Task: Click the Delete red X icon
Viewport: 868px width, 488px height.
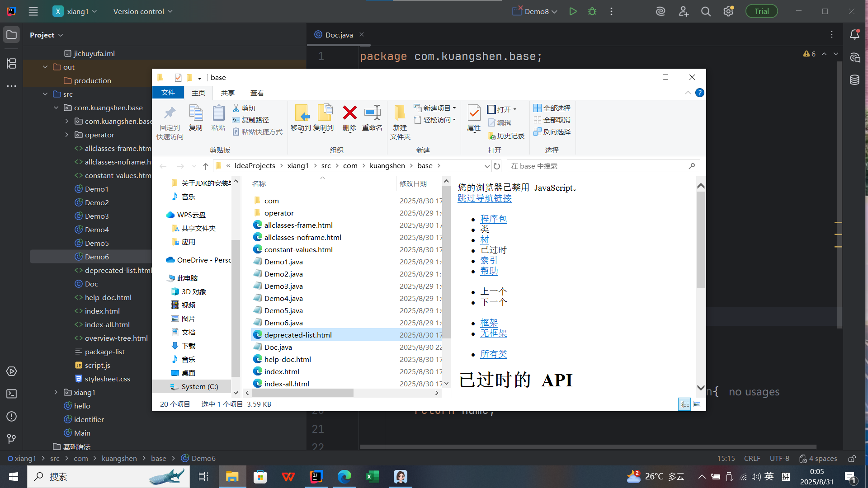Action: click(349, 113)
